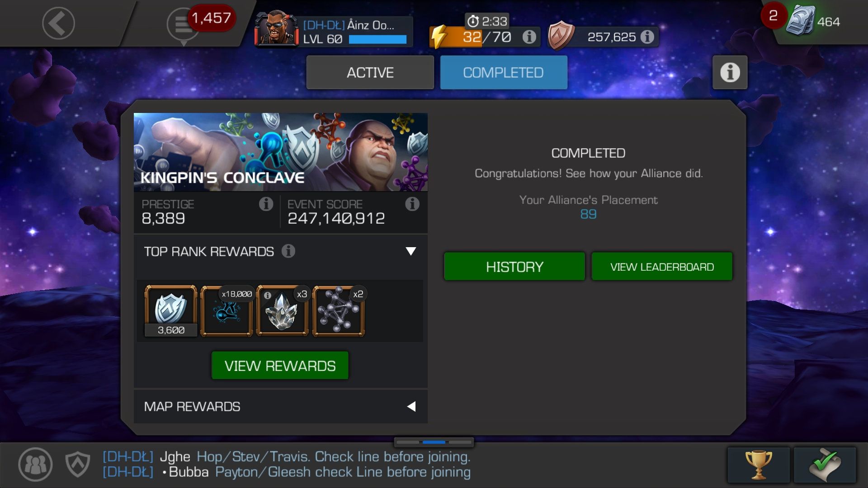The image size is (868, 488).
Task: Switch to the Active tab
Action: click(x=370, y=72)
